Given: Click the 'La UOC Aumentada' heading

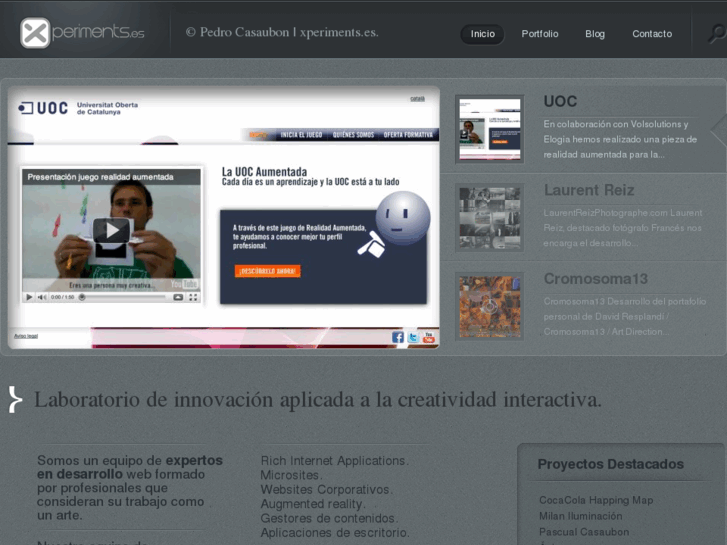Looking at the screenshot, I should click(x=264, y=172).
